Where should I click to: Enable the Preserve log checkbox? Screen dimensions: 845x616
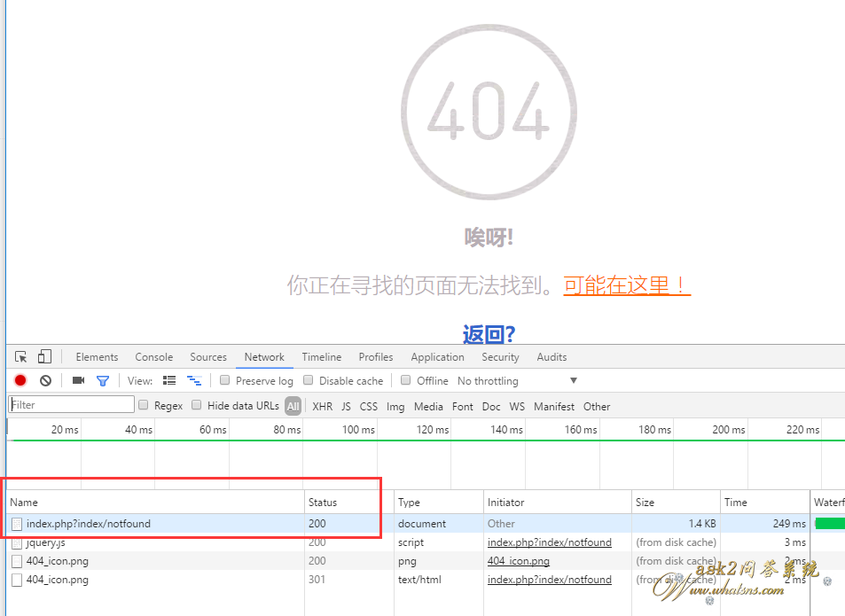[225, 380]
